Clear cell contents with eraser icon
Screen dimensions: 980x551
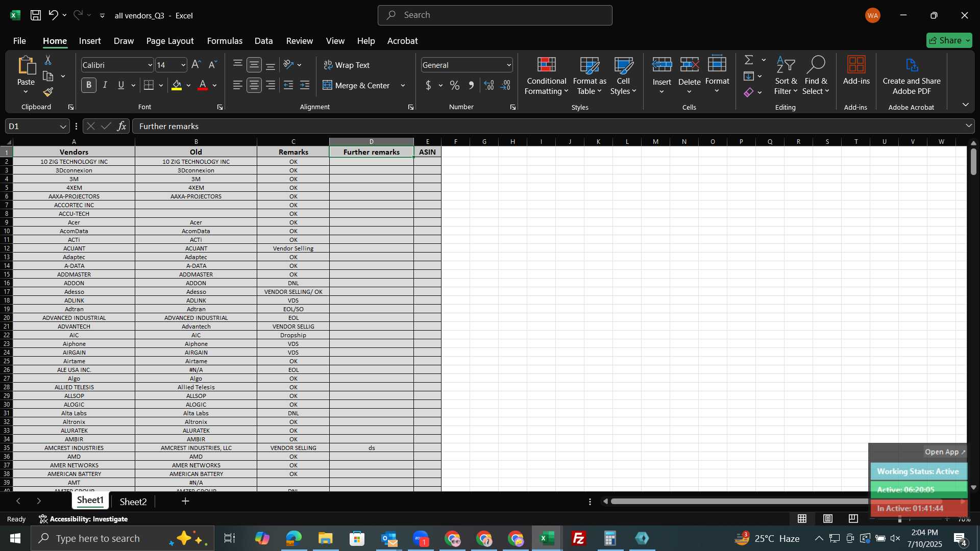(749, 92)
